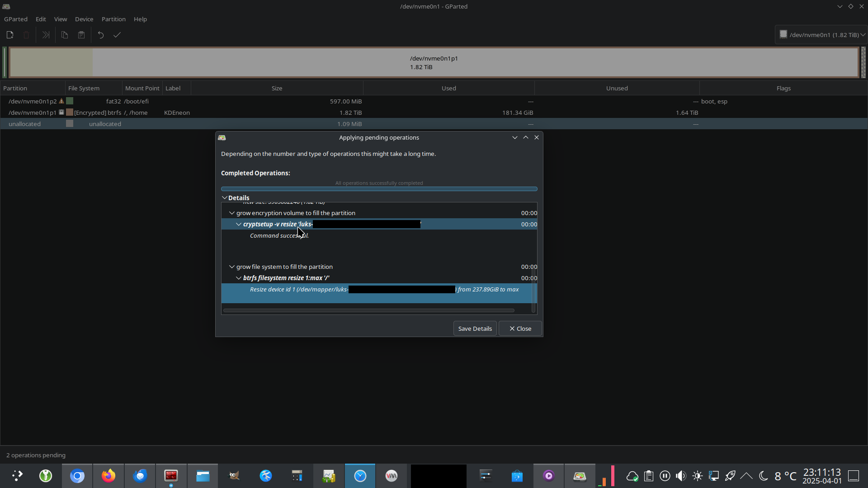This screenshot has width=868, height=488.
Task: Click the media pause tray icon
Action: pos(665,476)
